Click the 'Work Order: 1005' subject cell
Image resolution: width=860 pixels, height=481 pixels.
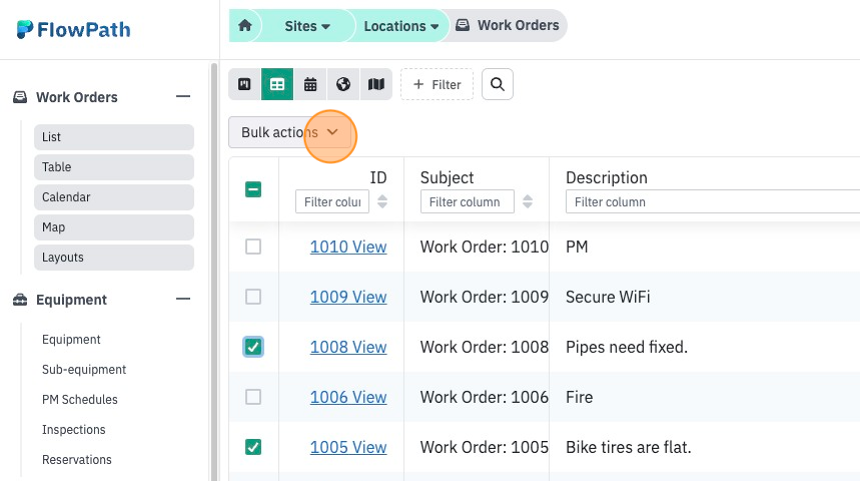484,447
